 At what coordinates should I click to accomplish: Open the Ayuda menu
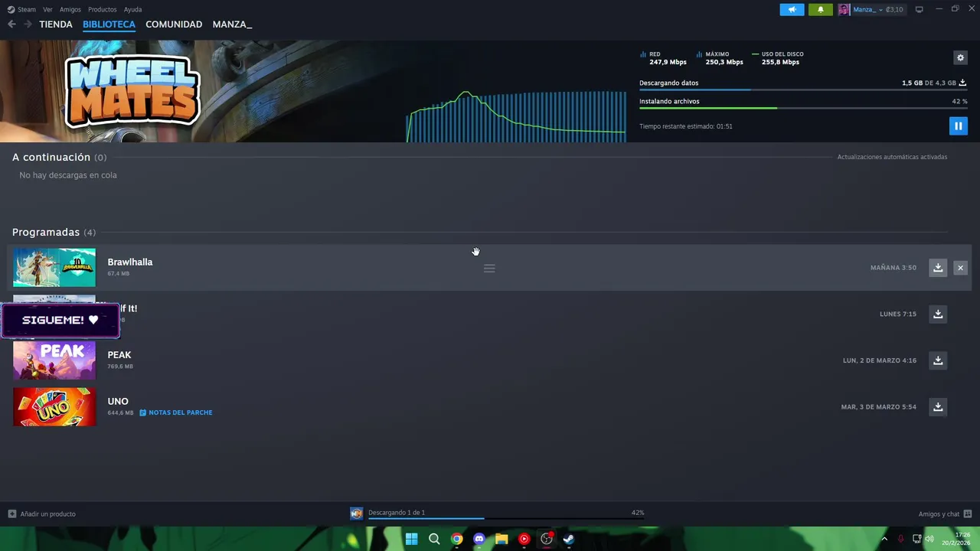(x=132, y=9)
